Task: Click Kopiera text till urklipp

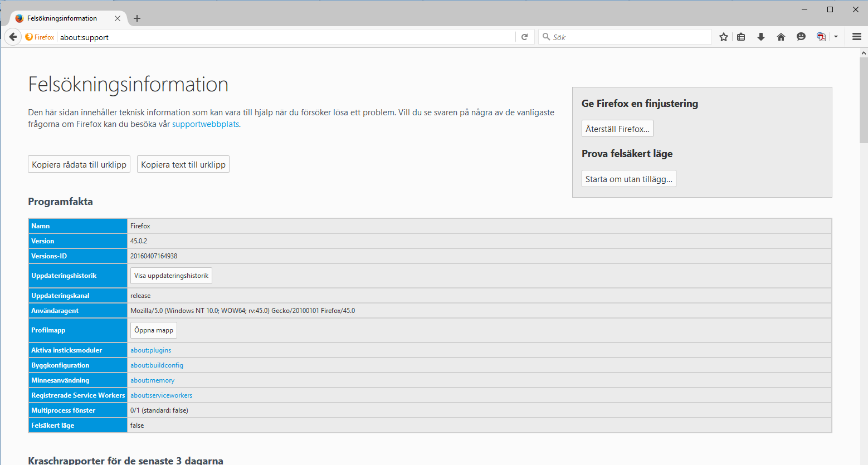Action: [x=183, y=164]
